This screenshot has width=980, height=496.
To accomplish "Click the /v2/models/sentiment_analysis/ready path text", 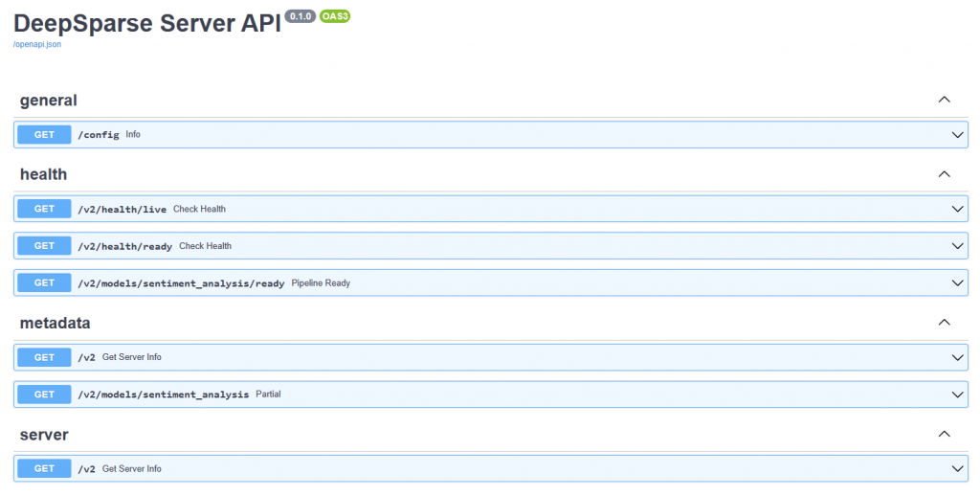I will [181, 283].
